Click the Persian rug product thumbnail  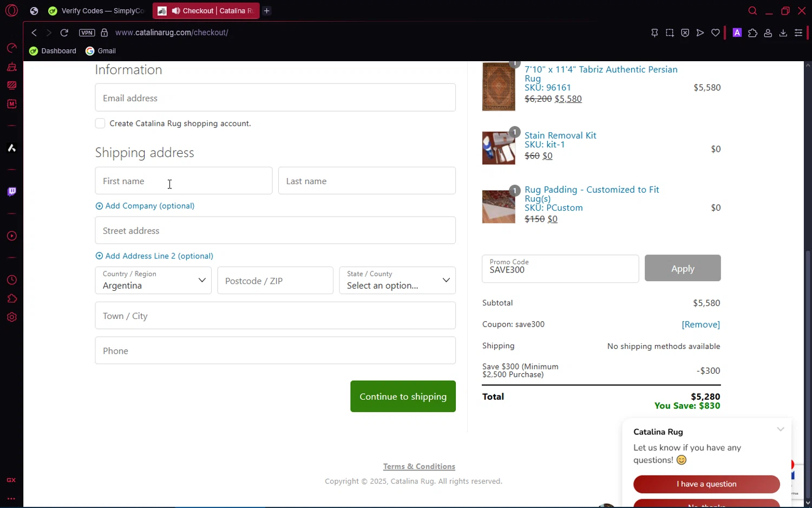click(499, 87)
